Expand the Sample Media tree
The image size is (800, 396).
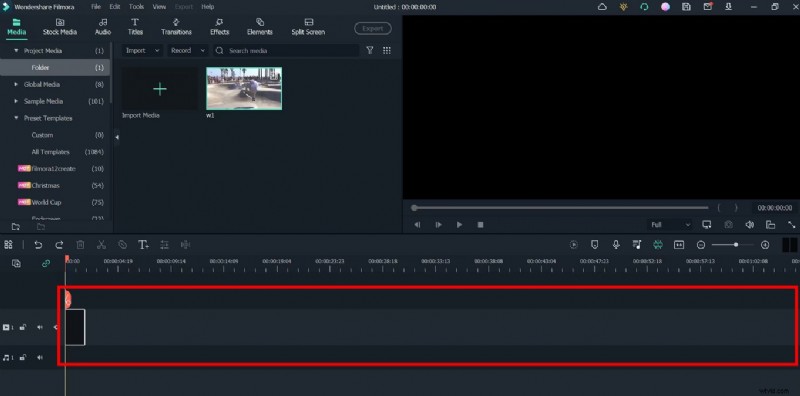16,101
